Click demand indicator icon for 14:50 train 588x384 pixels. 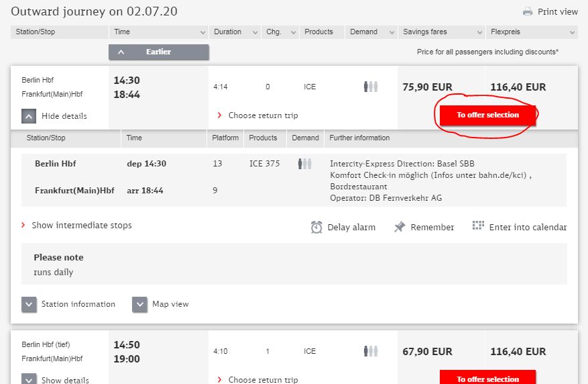click(371, 351)
